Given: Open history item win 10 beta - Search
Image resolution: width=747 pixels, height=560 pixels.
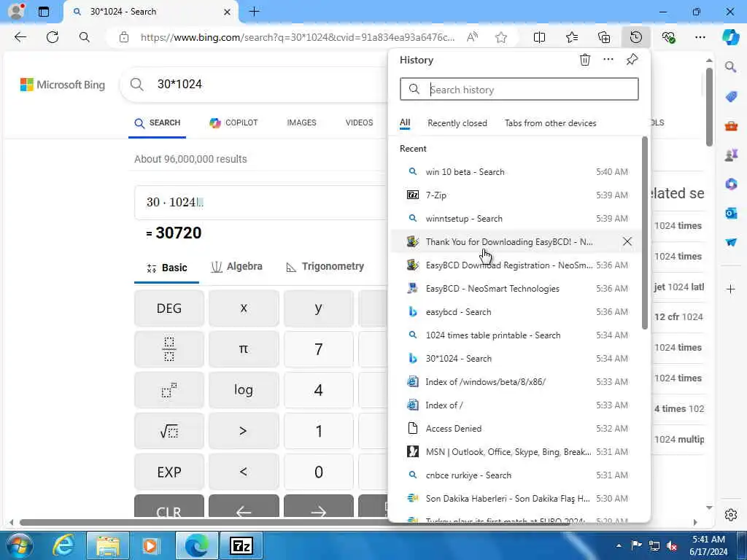Looking at the screenshot, I should click(517, 172).
